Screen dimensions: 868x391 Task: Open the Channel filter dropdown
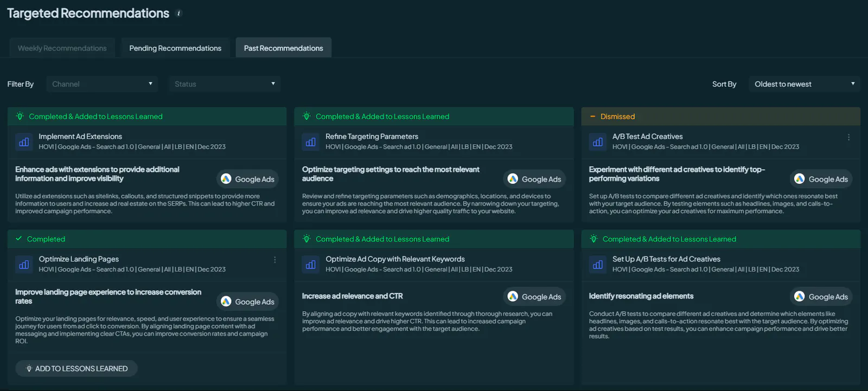coord(102,84)
